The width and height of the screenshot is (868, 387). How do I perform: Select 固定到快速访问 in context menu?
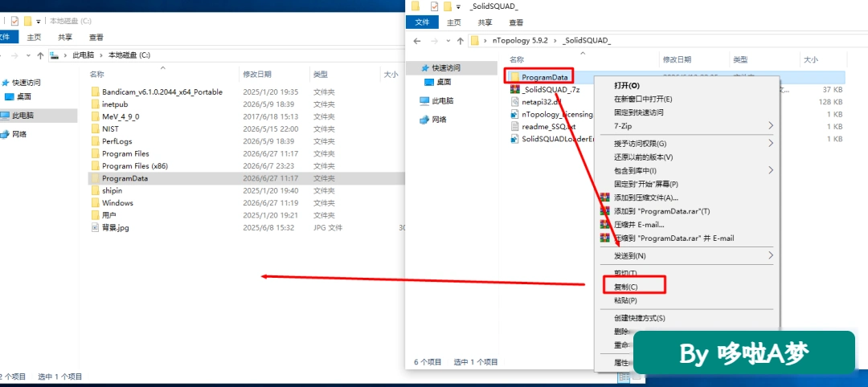(638, 112)
